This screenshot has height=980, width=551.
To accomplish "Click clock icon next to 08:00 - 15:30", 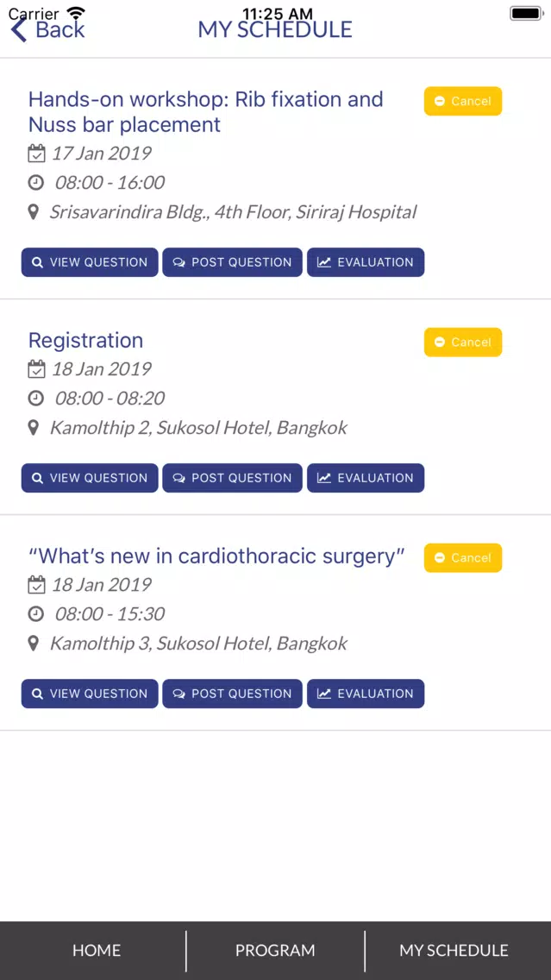I will click(x=36, y=613).
